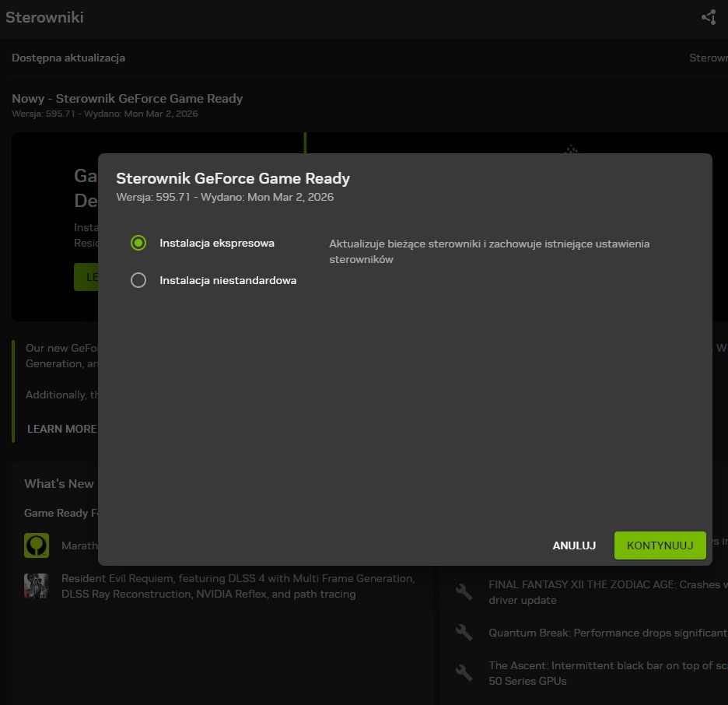Click Resident Evil Requiem feature description
728x705 pixels.
(x=238, y=586)
